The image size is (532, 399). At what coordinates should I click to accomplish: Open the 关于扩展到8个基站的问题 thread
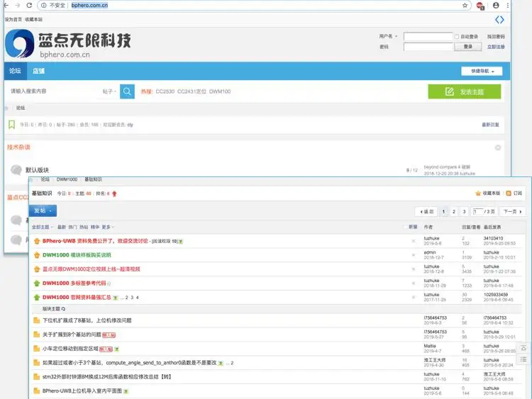point(72,335)
